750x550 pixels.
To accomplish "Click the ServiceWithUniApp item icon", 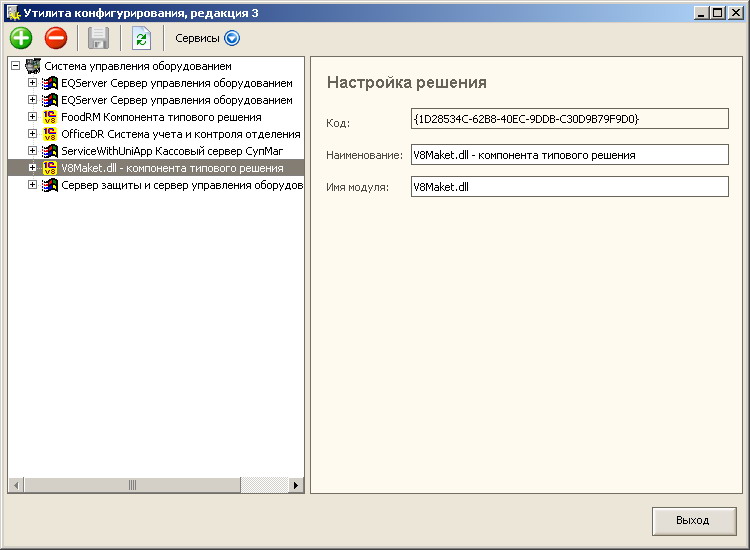I will [x=50, y=151].
